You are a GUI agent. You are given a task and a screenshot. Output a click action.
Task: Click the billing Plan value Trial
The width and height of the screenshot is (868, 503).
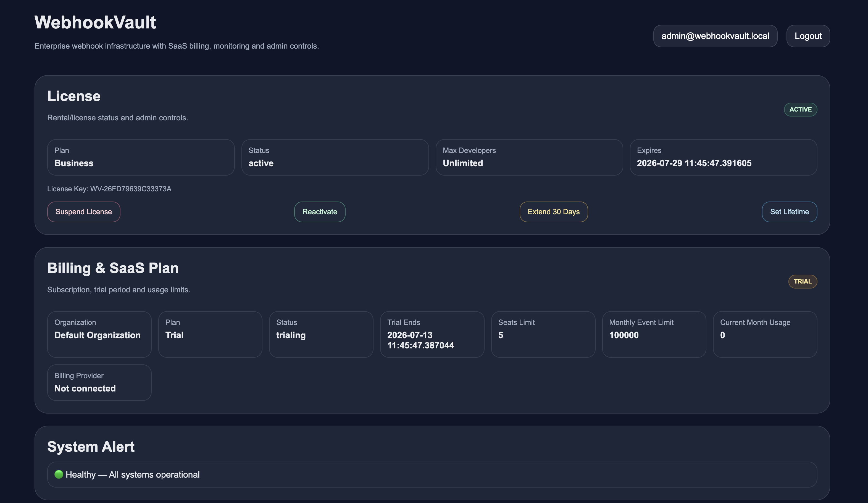[x=174, y=335]
